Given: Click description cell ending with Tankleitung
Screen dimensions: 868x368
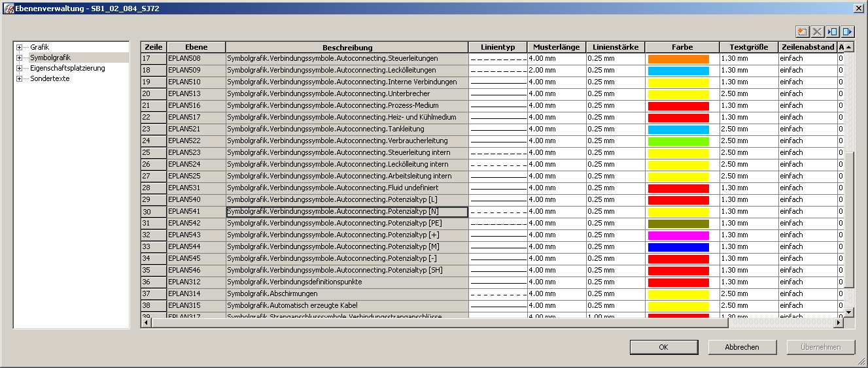Looking at the screenshot, I should click(347, 129).
